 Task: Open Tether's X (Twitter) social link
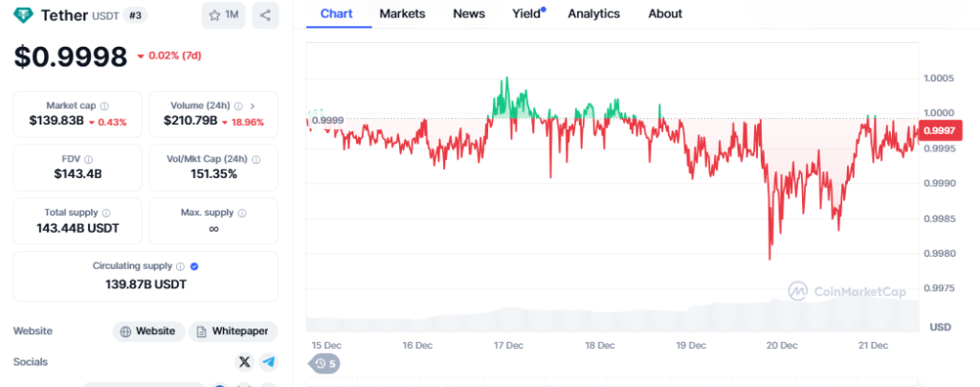coord(244,362)
